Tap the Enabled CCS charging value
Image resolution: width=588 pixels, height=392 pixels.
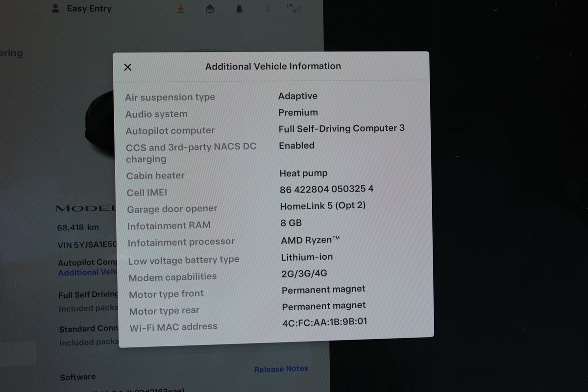click(296, 146)
